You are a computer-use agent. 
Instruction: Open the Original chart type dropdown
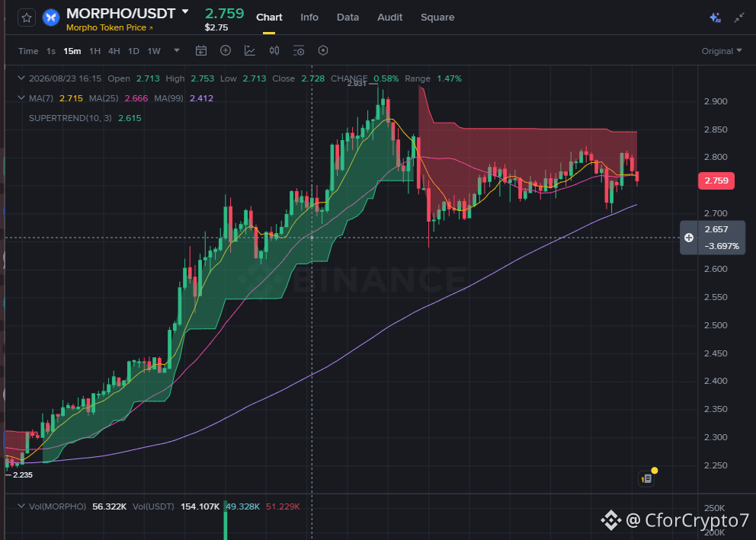coord(721,51)
